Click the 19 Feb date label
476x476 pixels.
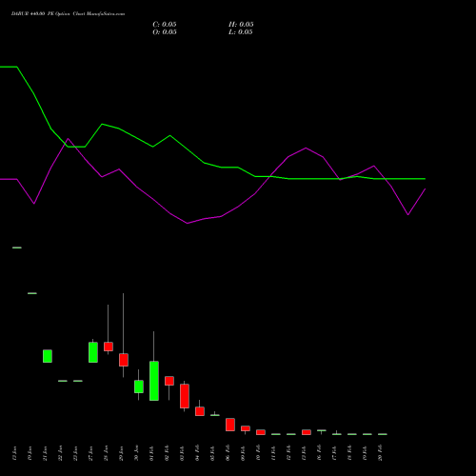366,453
